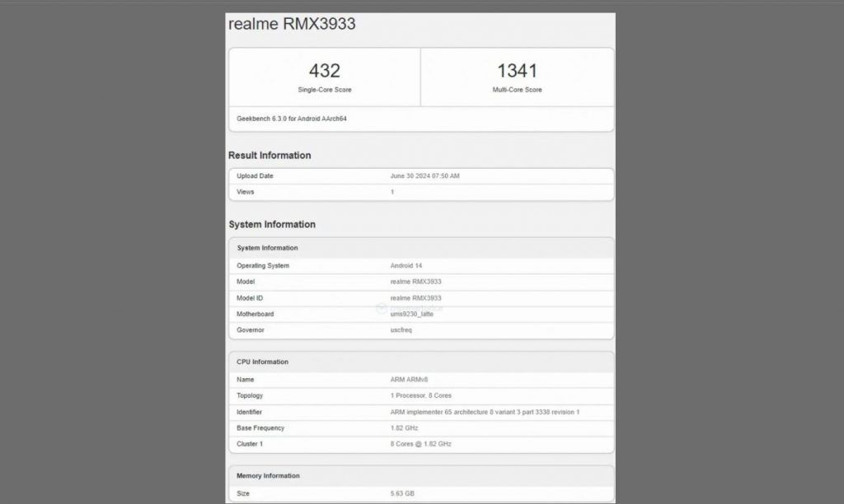Select the Model ID value realme RMX3933
The width and height of the screenshot is (844, 504).
click(415, 298)
